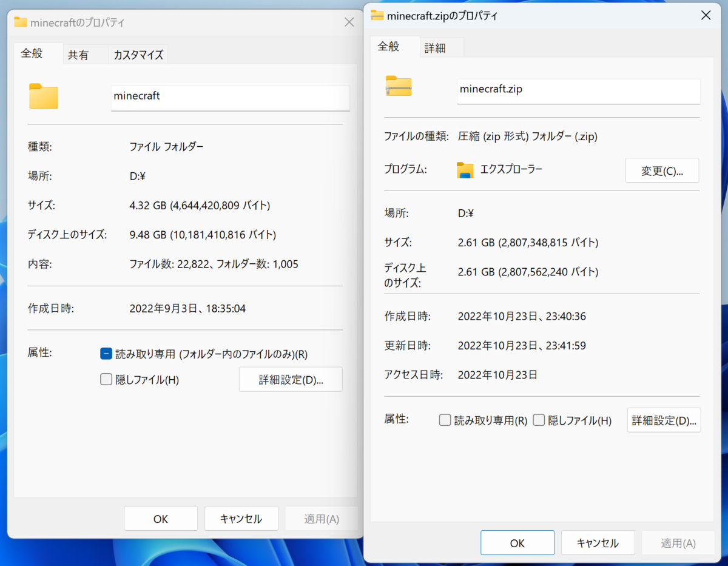The image size is (728, 566).
Task: Open 詳細設定(D)... in minecraft folder window
Action: pyautogui.click(x=291, y=379)
